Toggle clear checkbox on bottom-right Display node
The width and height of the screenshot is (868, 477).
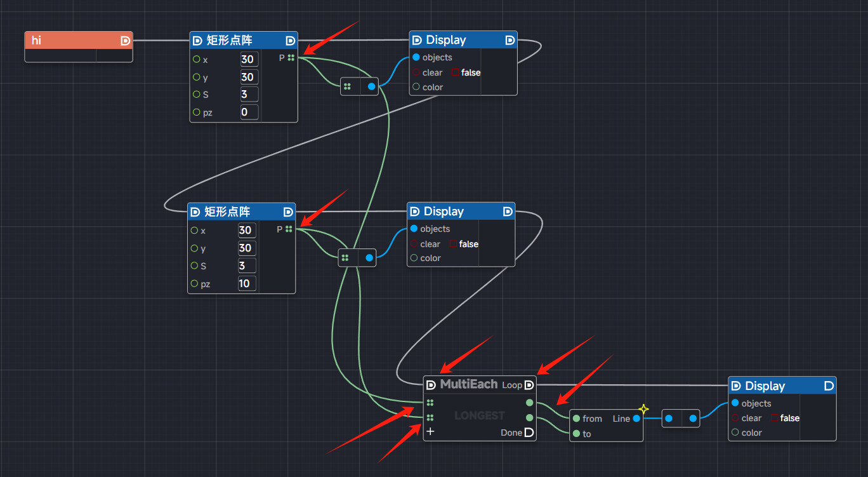775,418
